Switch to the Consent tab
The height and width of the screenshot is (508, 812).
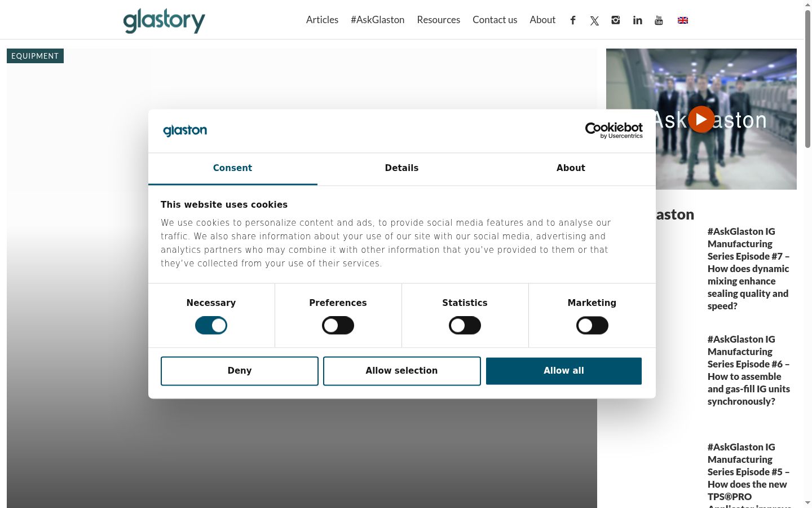pyautogui.click(x=233, y=168)
